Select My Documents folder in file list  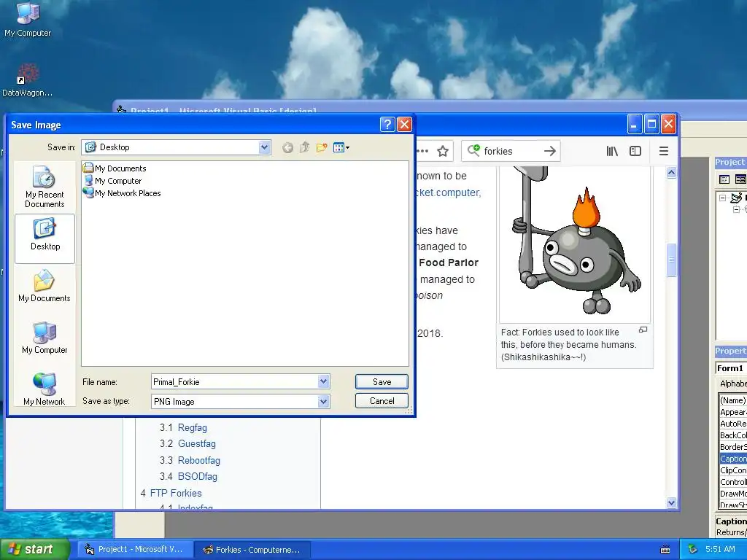pos(115,168)
